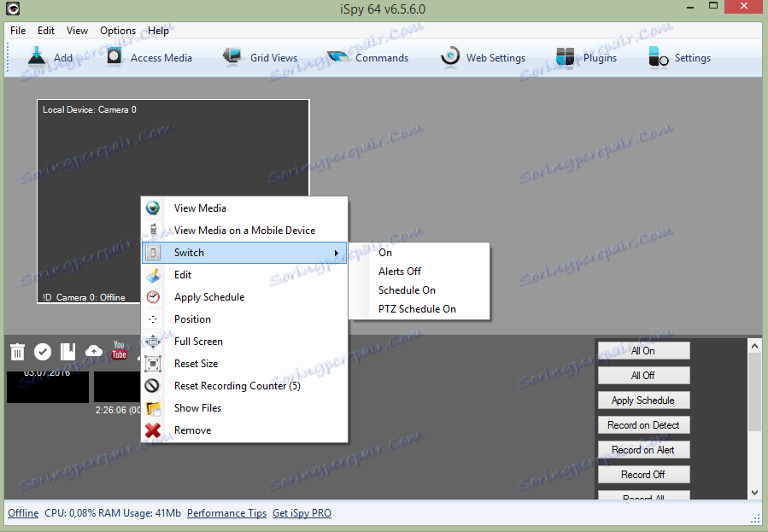
Task: Open the Settings toolbar item
Action: 679,58
